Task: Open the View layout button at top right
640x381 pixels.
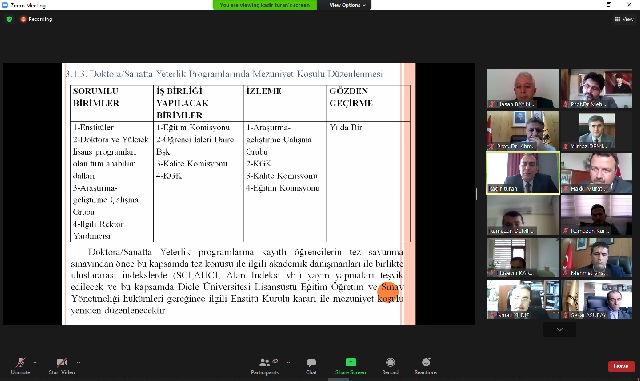Action: 624,19
